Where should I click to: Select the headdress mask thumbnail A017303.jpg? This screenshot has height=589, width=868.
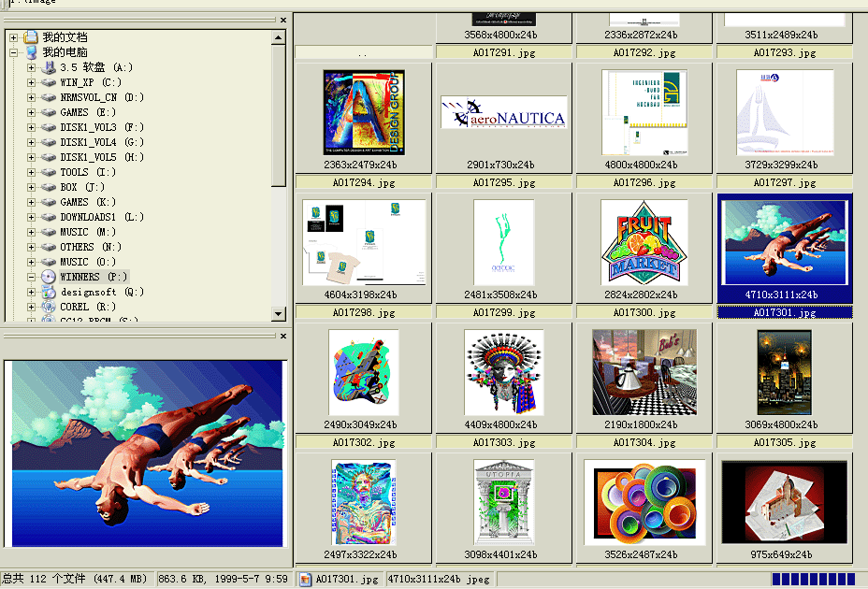click(x=504, y=372)
